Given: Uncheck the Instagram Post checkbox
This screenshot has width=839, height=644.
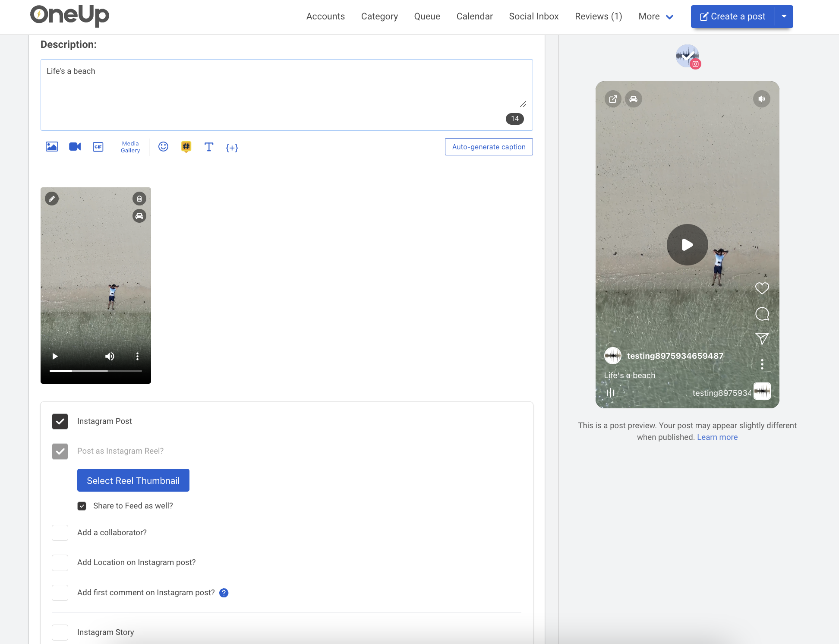Looking at the screenshot, I should (60, 421).
